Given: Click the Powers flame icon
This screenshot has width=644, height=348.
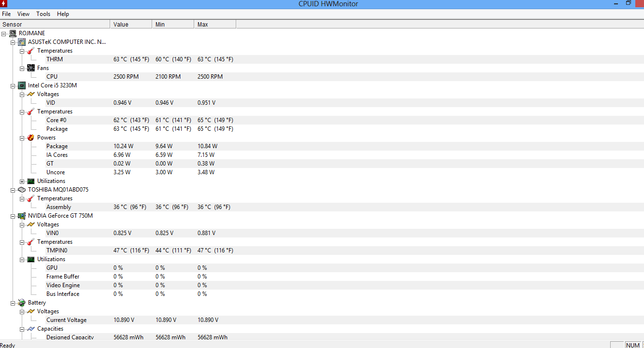Looking at the screenshot, I should pyautogui.click(x=31, y=138).
